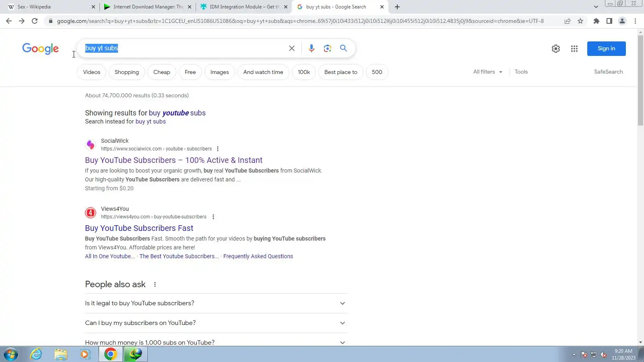
Task: Open SafeSearch settings
Action: coord(608,72)
